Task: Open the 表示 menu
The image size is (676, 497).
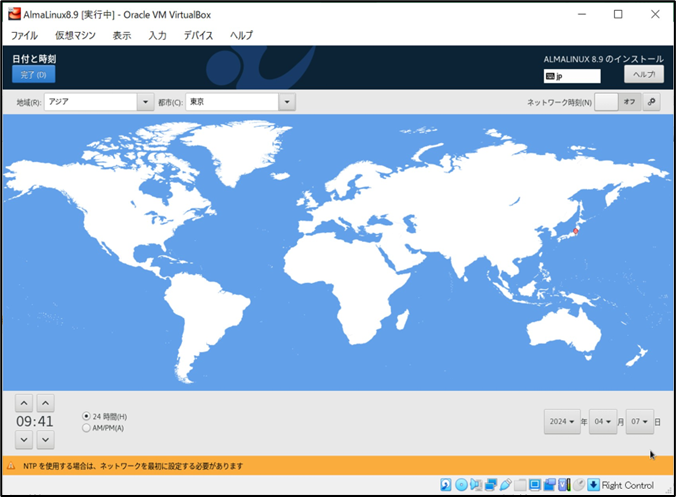Action: (122, 35)
